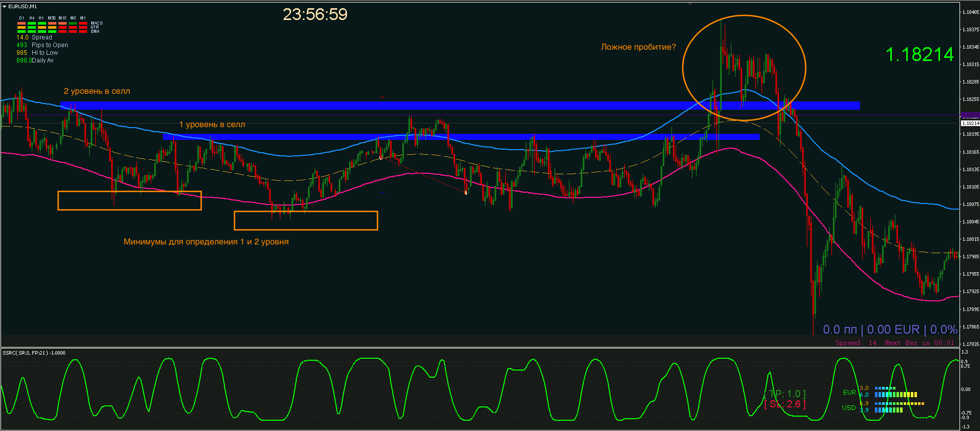Select the lower blue level-1 sell rectangle
The width and height of the screenshot is (980, 431).
tap(461, 137)
